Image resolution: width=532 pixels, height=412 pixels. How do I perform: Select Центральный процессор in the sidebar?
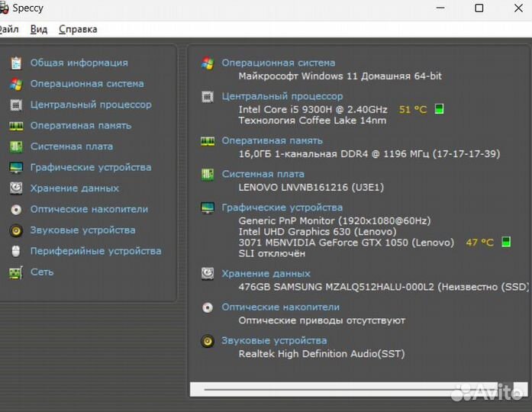91,105
